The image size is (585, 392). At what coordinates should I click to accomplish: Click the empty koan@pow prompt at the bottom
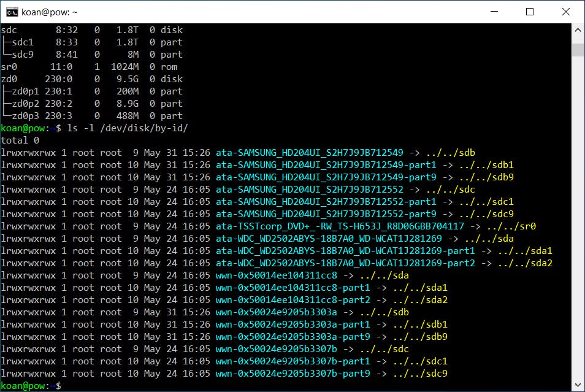(x=31, y=386)
